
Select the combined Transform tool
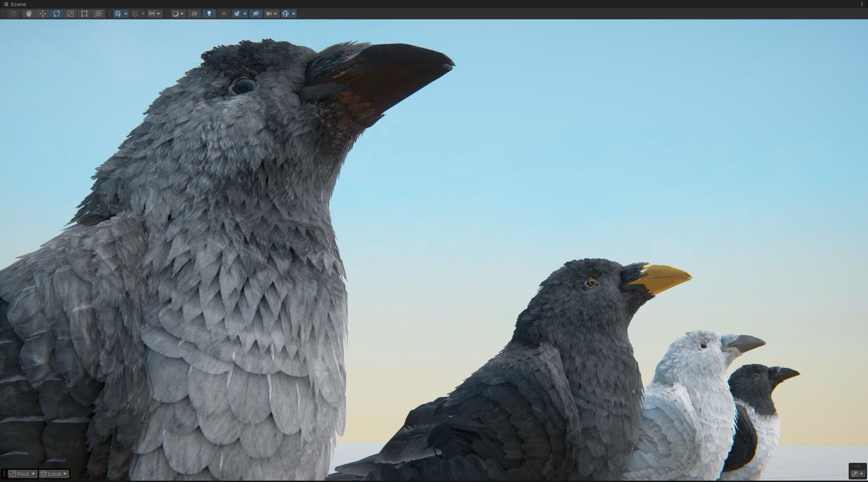pyautogui.click(x=98, y=14)
